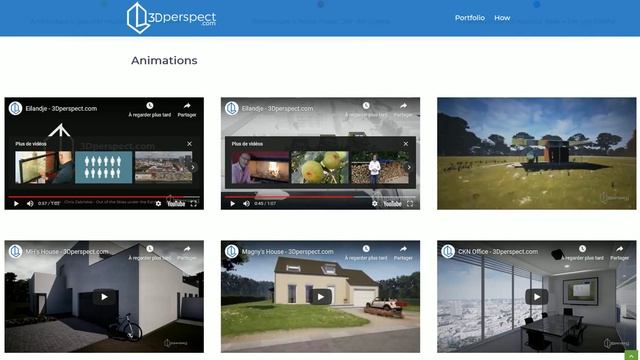640x360 pixels.
Task: Open firewood man thumbnail in second video suggestions
Action: tap(380, 167)
